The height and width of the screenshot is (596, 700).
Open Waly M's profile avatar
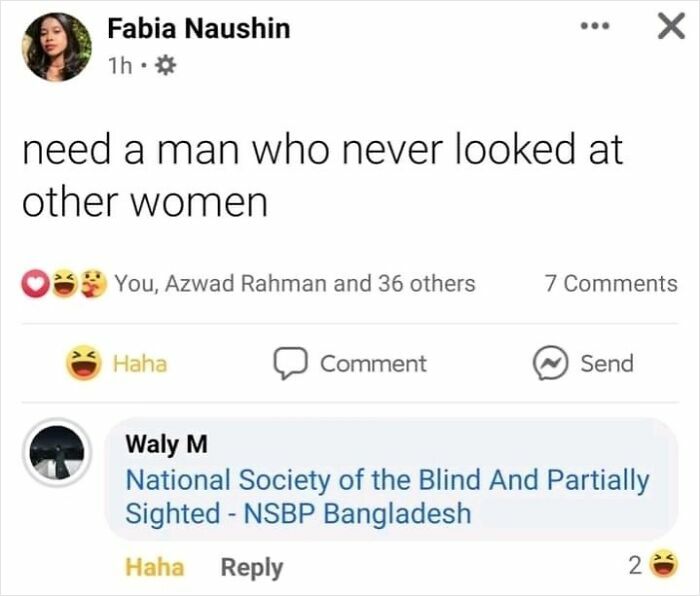tap(57, 452)
